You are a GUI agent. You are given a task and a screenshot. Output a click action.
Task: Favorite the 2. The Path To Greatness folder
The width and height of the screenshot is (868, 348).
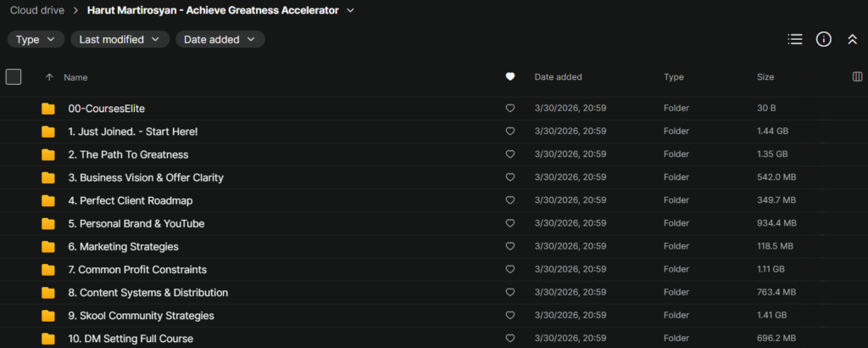(510, 154)
